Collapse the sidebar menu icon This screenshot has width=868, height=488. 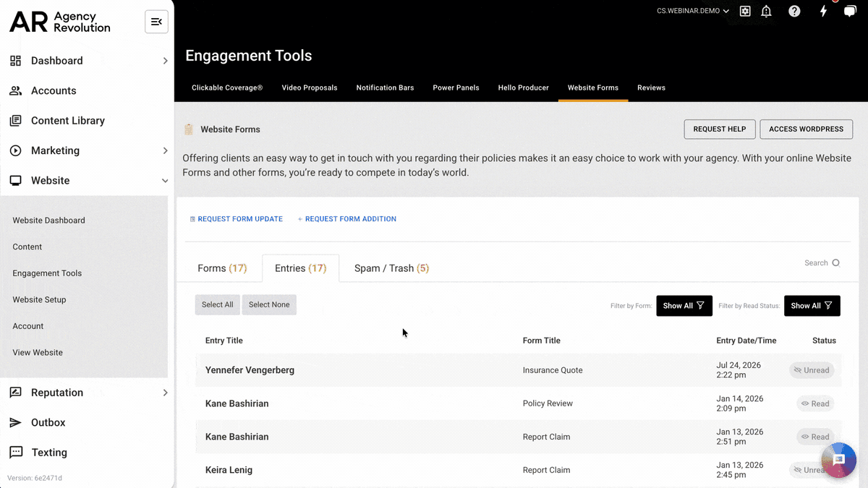pyautogui.click(x=156, y=22)
